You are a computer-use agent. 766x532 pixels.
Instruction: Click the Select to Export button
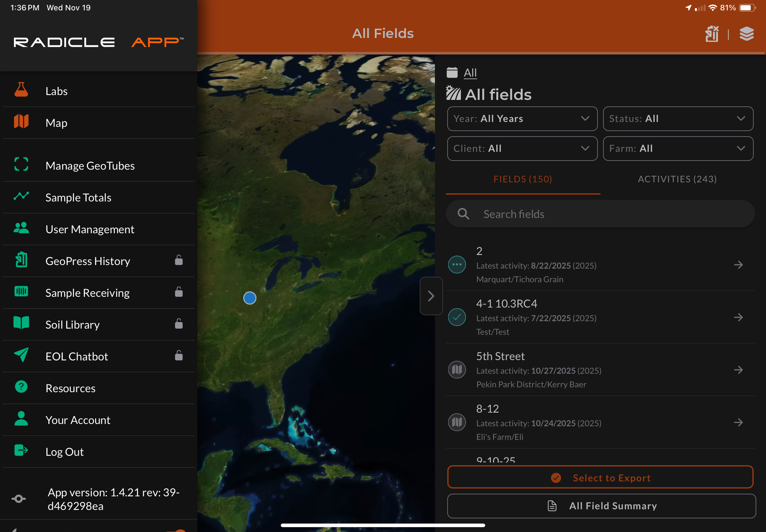[x=600, y=477]
